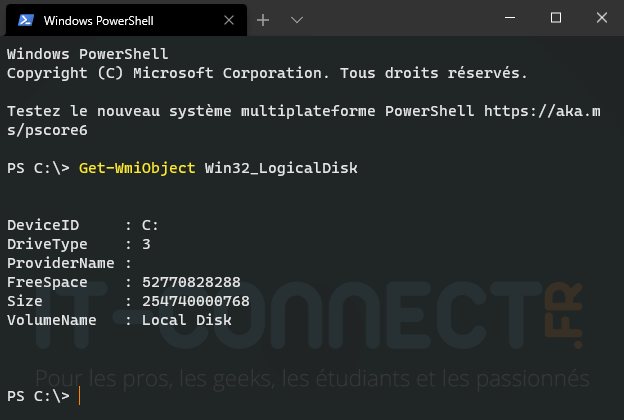This screenshot has height=420, width=624.
Task: Expand the profile dropdown chevron
Action: pyautogui.click(x=297, y=19)
